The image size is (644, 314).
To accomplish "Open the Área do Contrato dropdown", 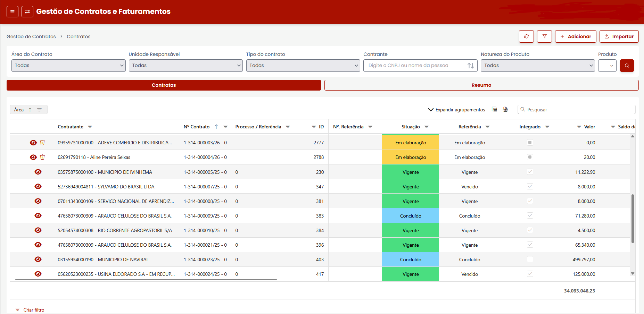I will click(x=68, y=66).
